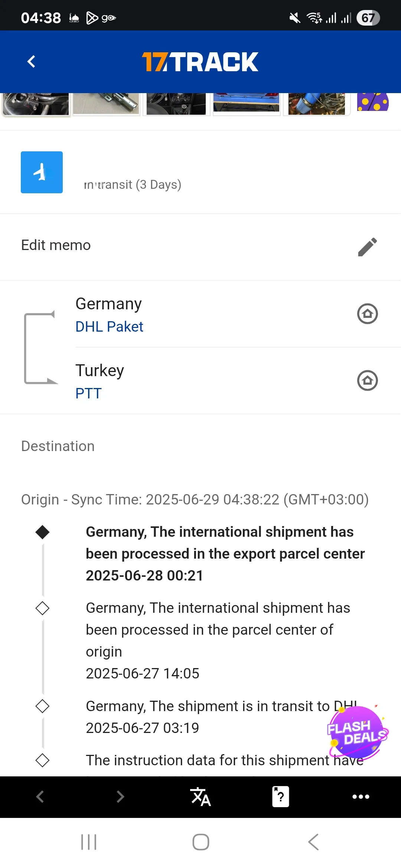The height and width of the screenshot is (868, 401).
Task: Tap the latest export parcel center event
Action: (225, 553)
